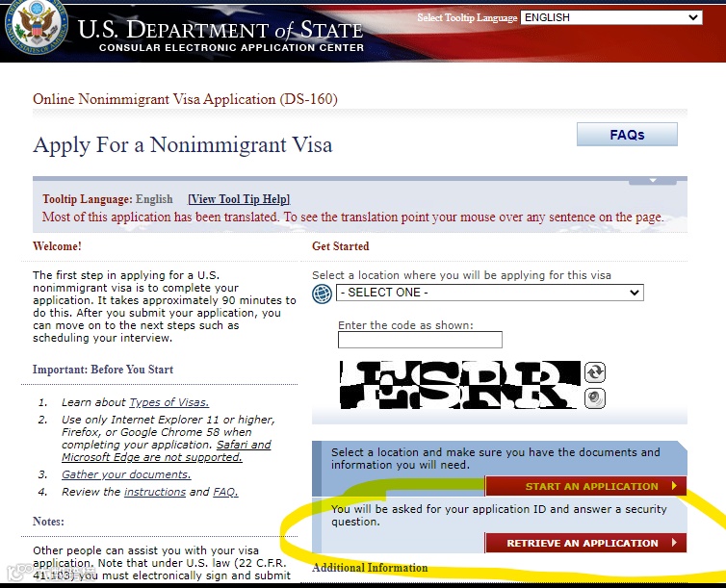Click the captcha image
Screen dimensions: 726x588
(x=460, y=385)
